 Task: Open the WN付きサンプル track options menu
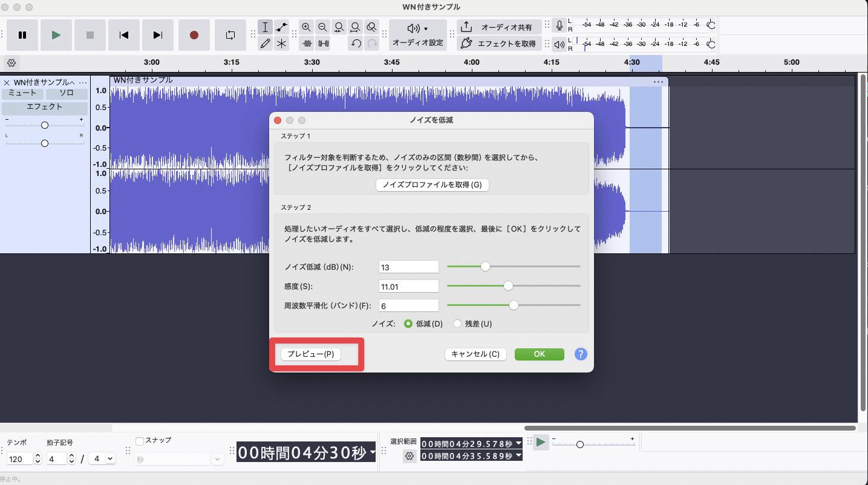point(83,82)
